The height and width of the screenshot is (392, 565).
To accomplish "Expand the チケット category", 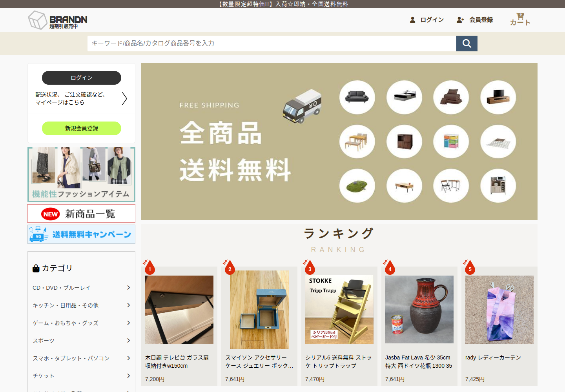I will pos(82,376).
